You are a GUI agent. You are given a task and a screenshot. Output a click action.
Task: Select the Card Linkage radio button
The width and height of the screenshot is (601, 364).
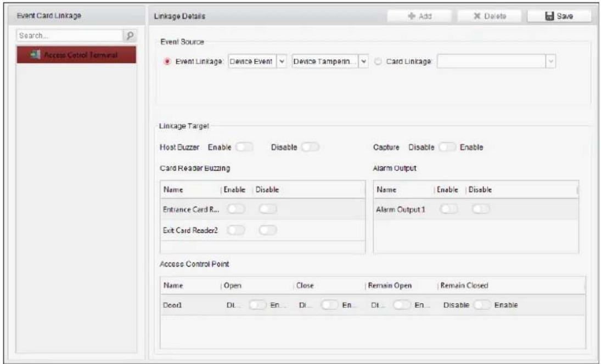(378, 61)
